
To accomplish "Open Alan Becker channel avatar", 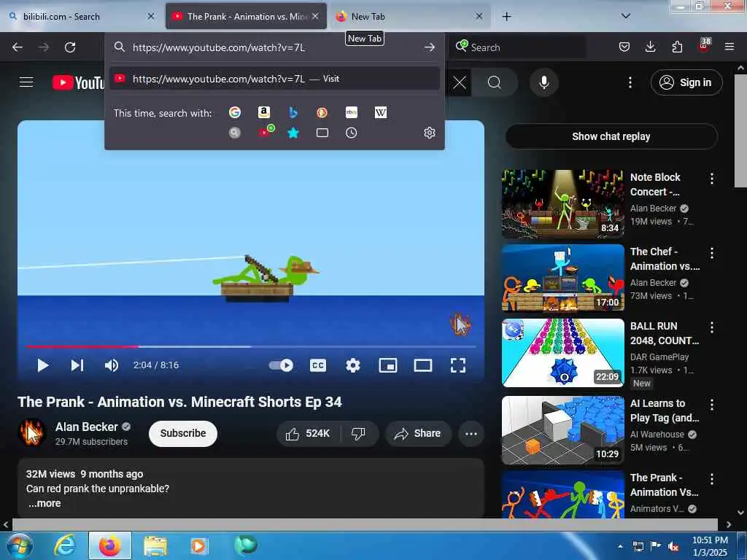I will coord(32,432).
